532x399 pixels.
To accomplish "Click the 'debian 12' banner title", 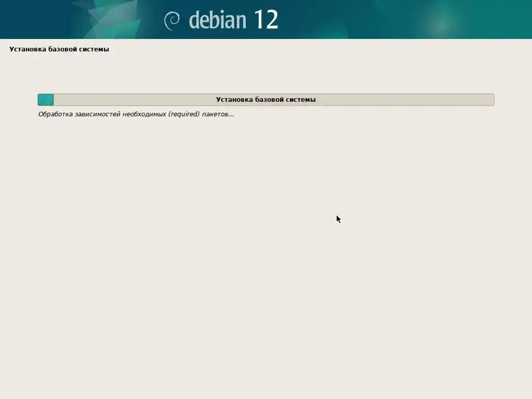I will 233,20.
